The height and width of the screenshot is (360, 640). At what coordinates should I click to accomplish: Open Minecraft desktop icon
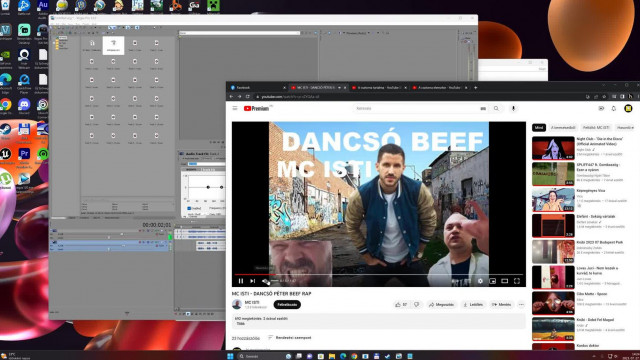(213, 6)
